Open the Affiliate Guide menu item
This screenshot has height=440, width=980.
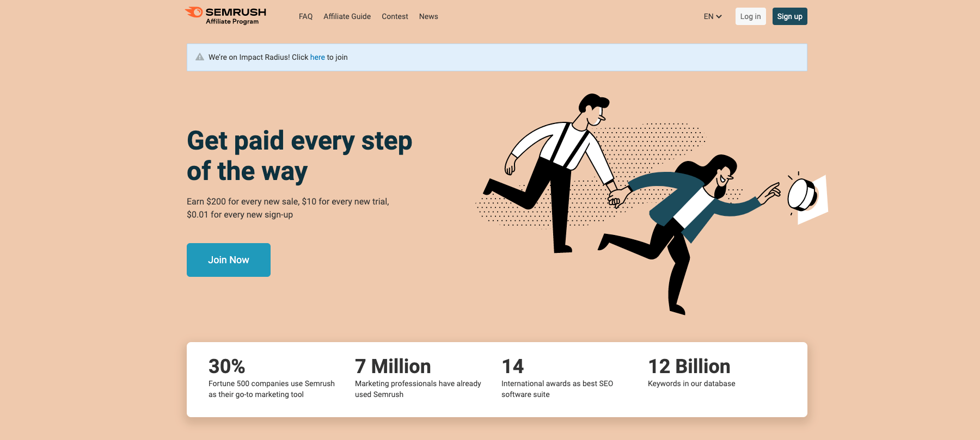pyautogui.click(x=347, y=16)
